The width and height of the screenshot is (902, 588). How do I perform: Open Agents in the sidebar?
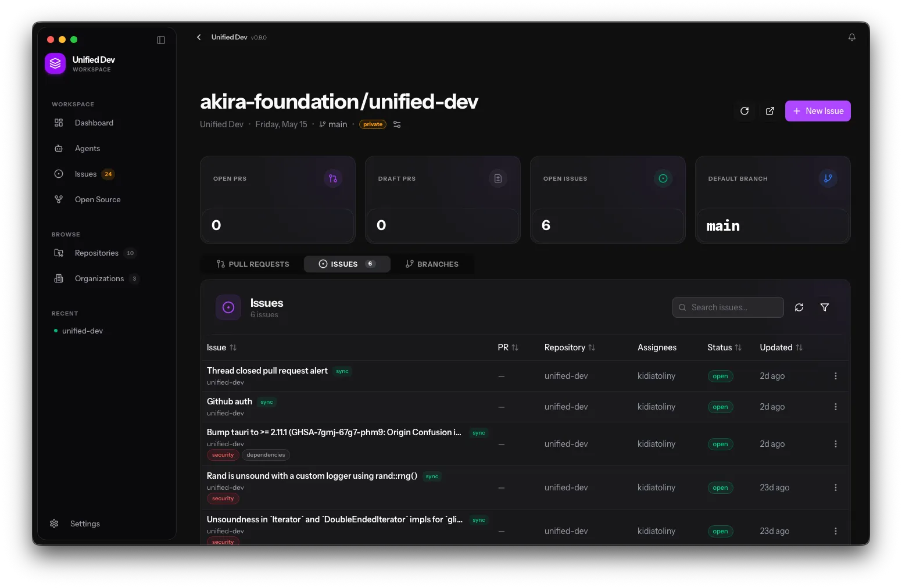pyautogui.click(x=107, y=148)
